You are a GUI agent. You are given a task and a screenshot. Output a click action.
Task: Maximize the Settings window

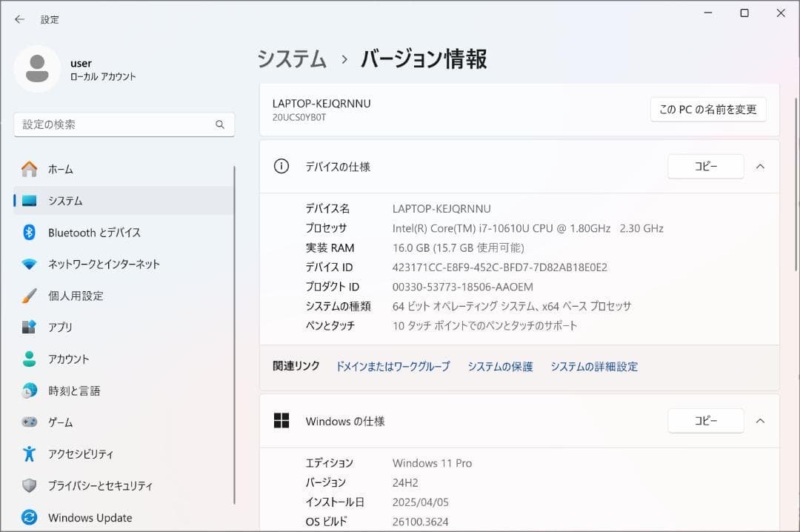[x=744, y=13]
